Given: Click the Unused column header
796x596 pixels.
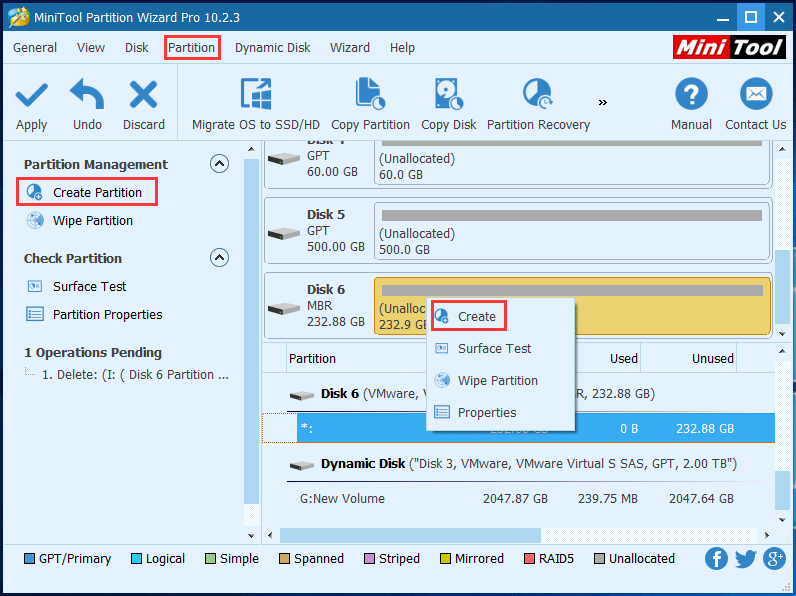Looking at the screenshot, I should 712,358.
